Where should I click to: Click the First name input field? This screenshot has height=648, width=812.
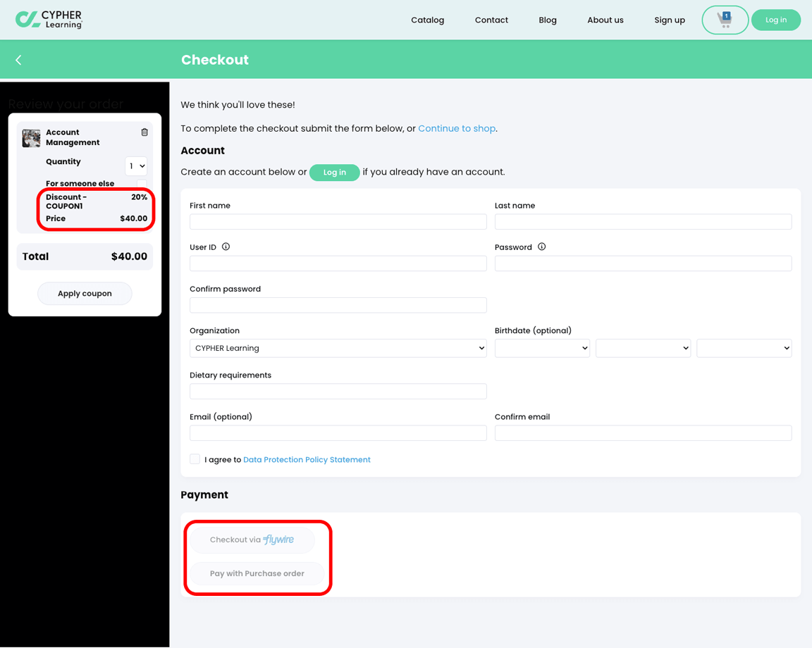(338, 222)
